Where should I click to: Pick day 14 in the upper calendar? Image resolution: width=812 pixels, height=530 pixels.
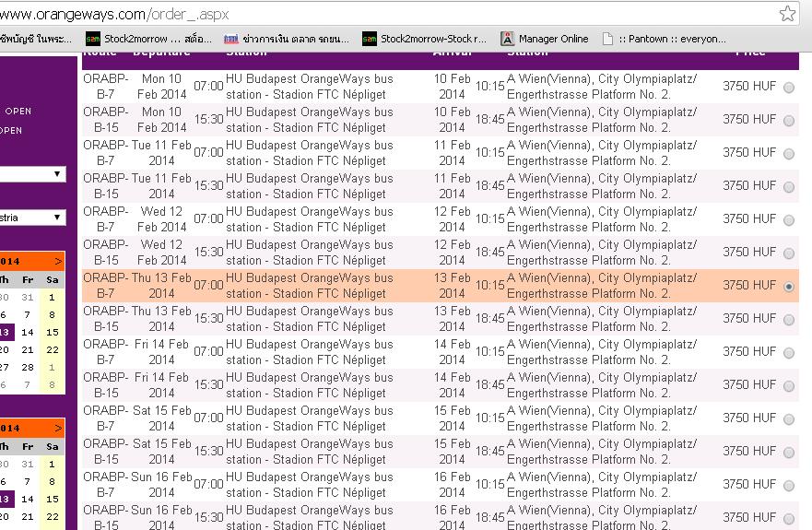pos(28,332)
